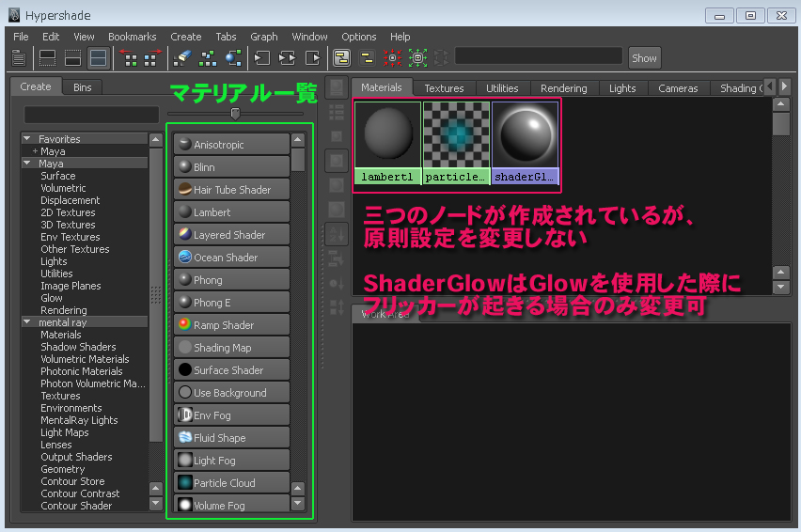The image size is (801, 532).
Task: Clear graph with the eraser icon
Action: click(182, 57)
